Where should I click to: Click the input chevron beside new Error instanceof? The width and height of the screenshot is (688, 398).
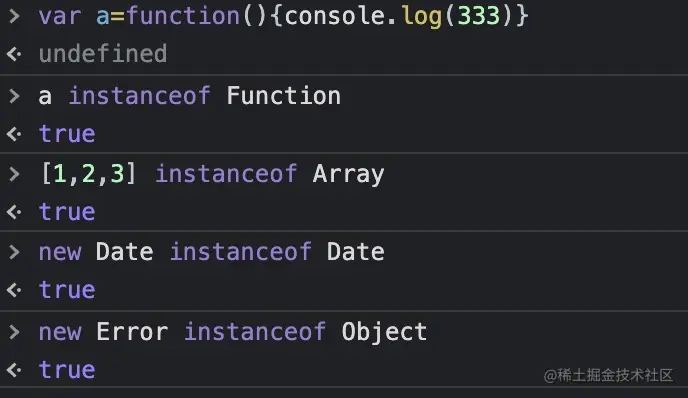click(x=14, y=332)
